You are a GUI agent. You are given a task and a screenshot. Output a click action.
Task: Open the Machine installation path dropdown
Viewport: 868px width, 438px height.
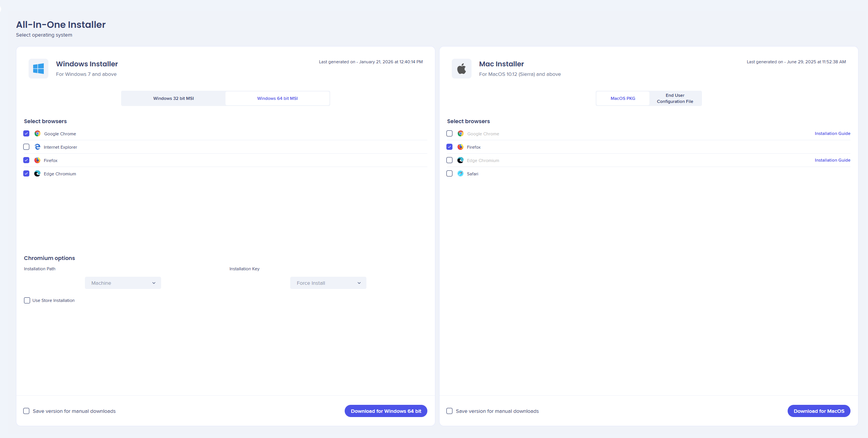(123, 283)
